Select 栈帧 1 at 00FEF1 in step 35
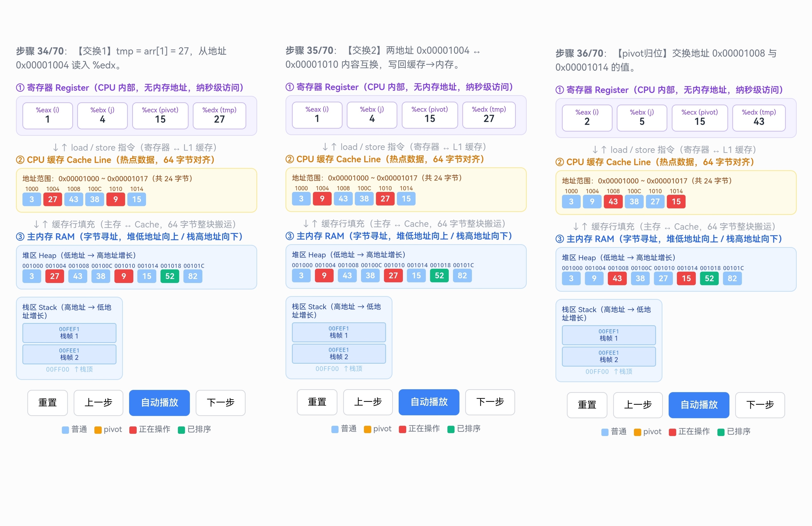 (x=339, y=332)
